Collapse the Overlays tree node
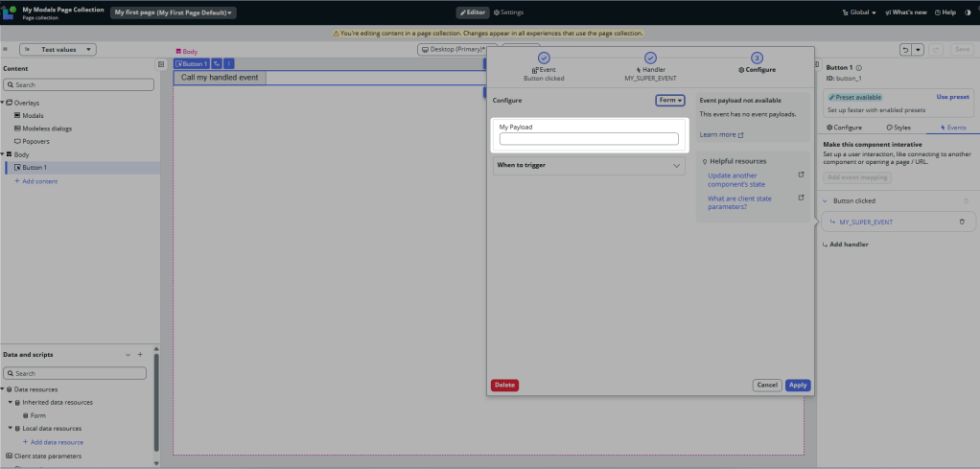Viewport: 980px width, 469px height. pyautogui.click(x=4, y=103)
